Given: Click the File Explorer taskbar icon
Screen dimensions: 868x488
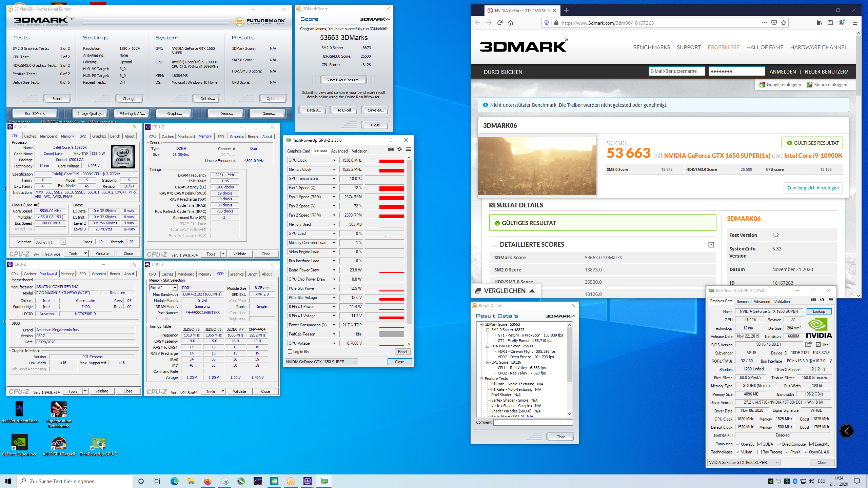Looking at the screenshot, I should (191, 481).
